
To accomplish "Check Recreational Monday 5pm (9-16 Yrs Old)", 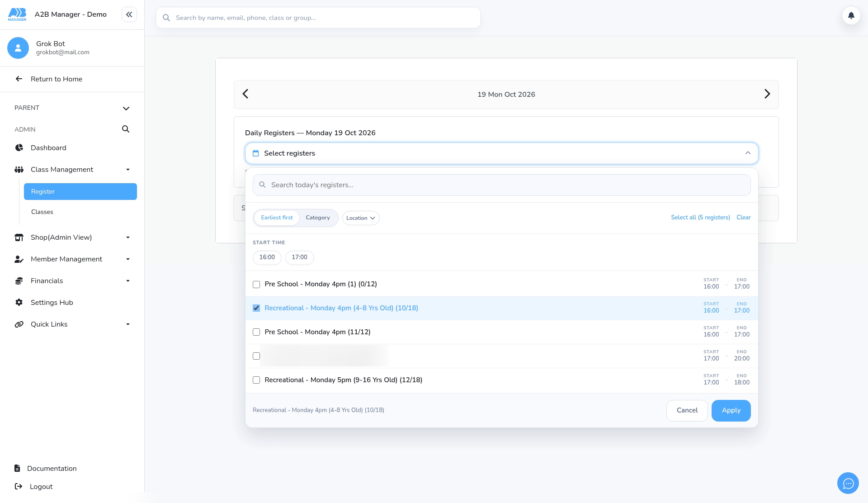I will [x=256, y=380].
